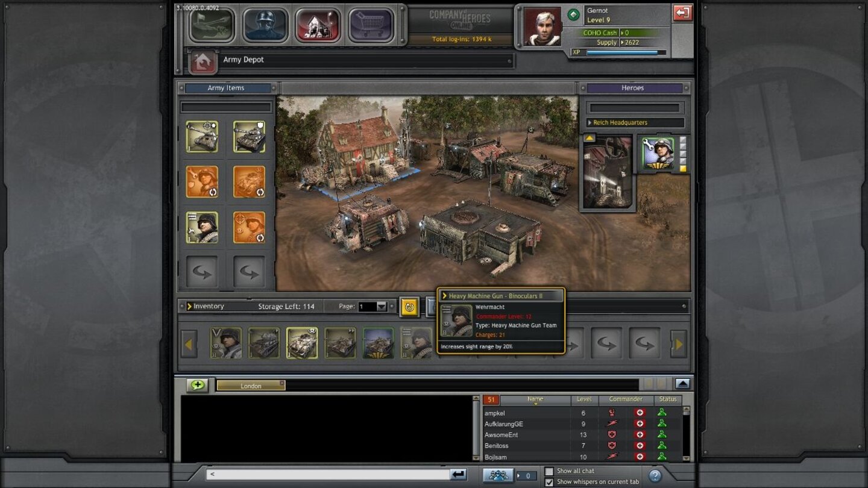Click the green diamond badge near Gernot
Screen dimensions: 868x488
[573, 14]
